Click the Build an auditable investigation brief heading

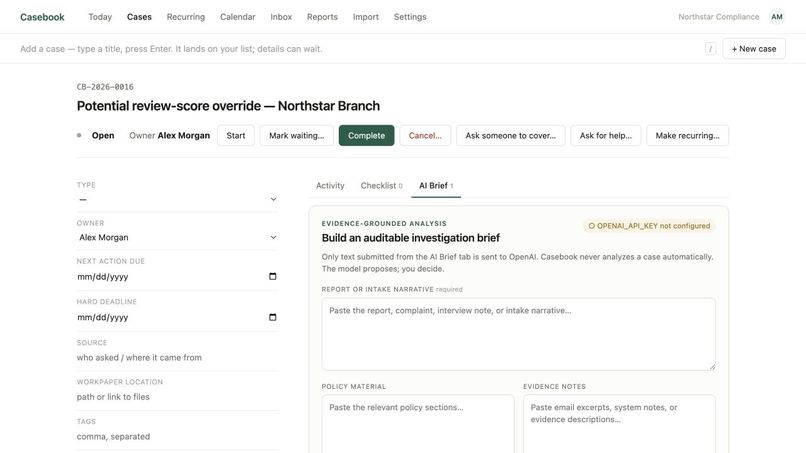point(411,238)
